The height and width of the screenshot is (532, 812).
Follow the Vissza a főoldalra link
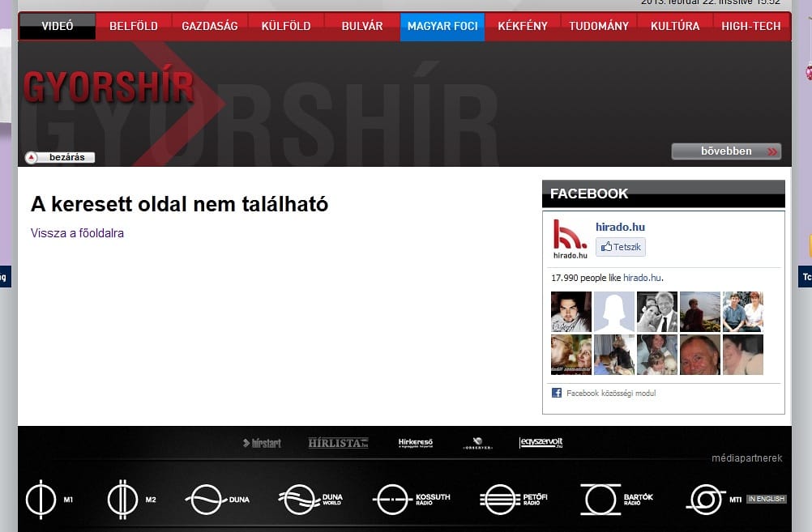pyautogui.click(x=77, y=233)
